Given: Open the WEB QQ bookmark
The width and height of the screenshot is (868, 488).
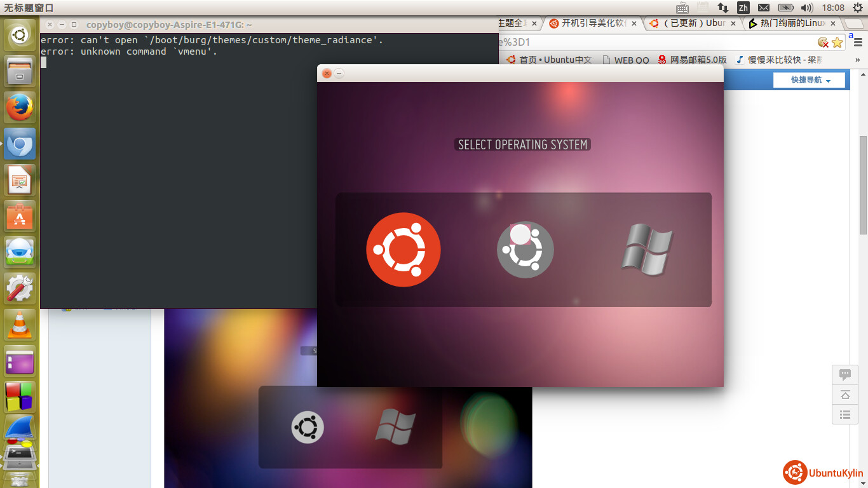Looking at the screenshot, I should 625,60.
